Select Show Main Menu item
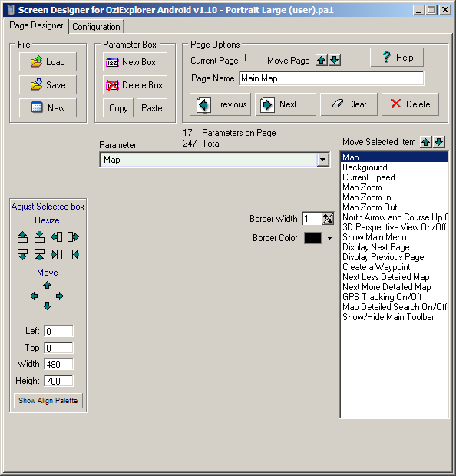This screenshot has width=456, height=476. (395, 237)
